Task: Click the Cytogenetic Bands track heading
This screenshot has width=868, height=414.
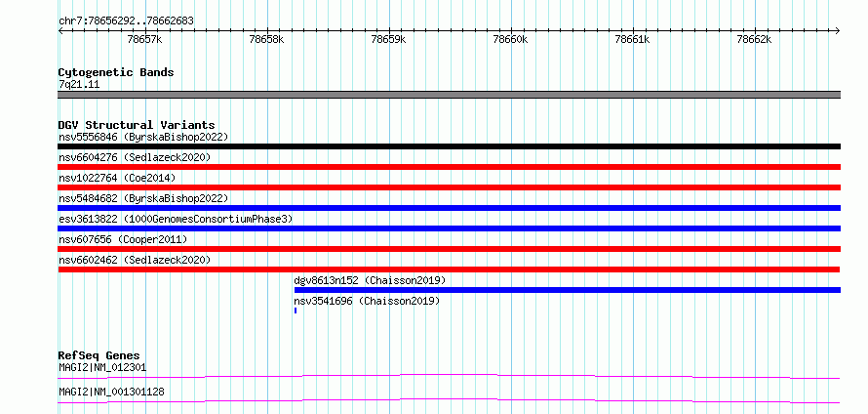Action: coord(116,72)
